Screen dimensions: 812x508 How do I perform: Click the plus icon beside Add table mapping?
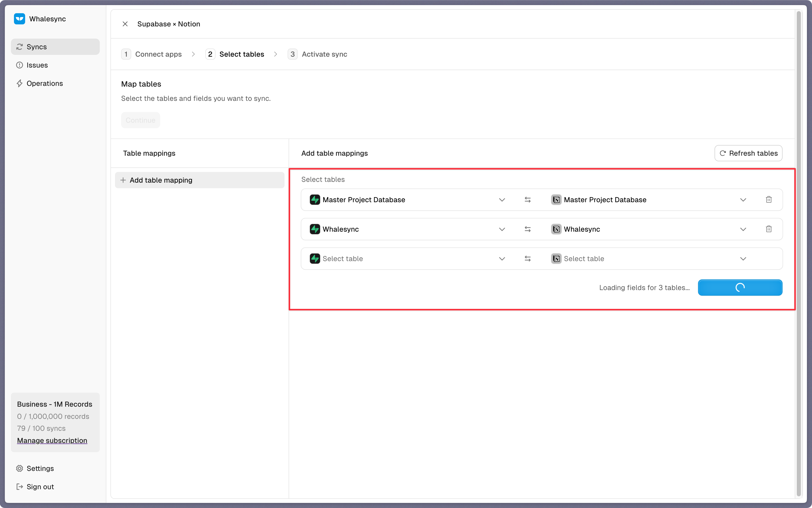tap(123, 180)
